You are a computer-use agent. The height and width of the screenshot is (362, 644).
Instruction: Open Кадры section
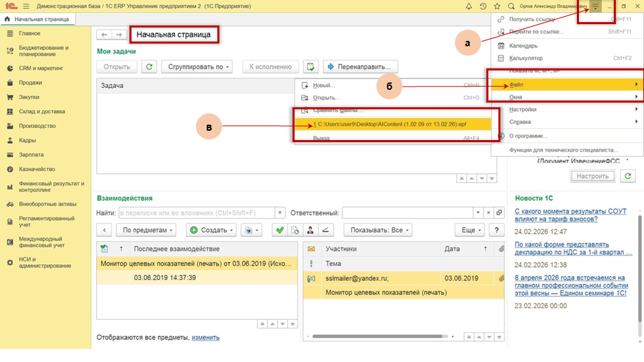(x=27, y=140)
